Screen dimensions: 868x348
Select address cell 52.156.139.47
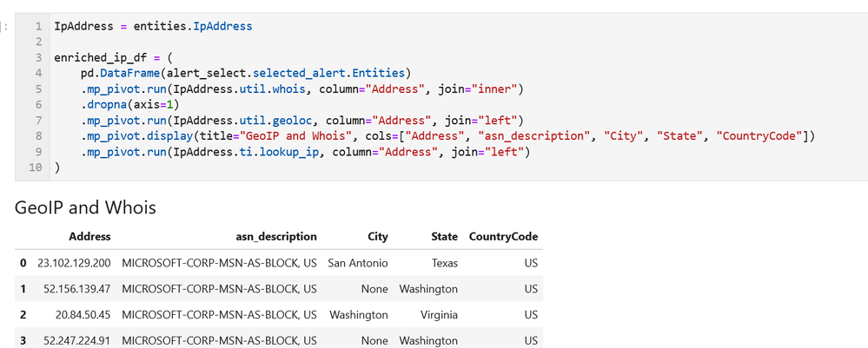pos(77,289)
